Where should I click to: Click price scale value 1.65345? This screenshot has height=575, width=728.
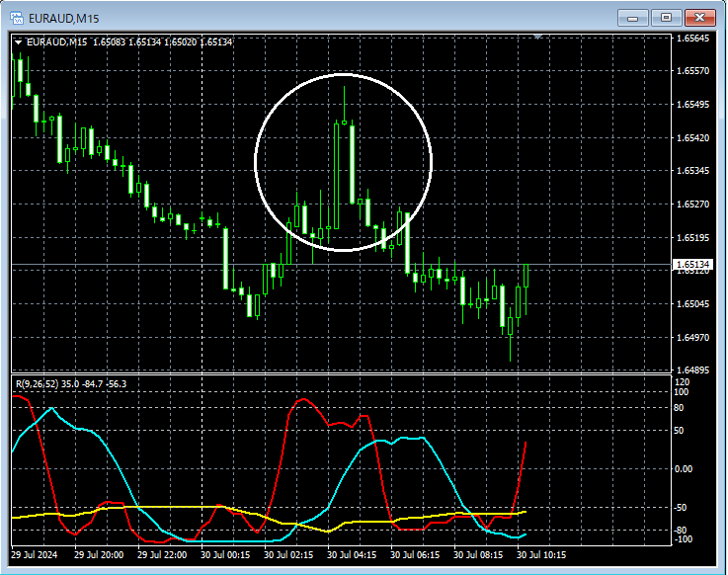692,171
